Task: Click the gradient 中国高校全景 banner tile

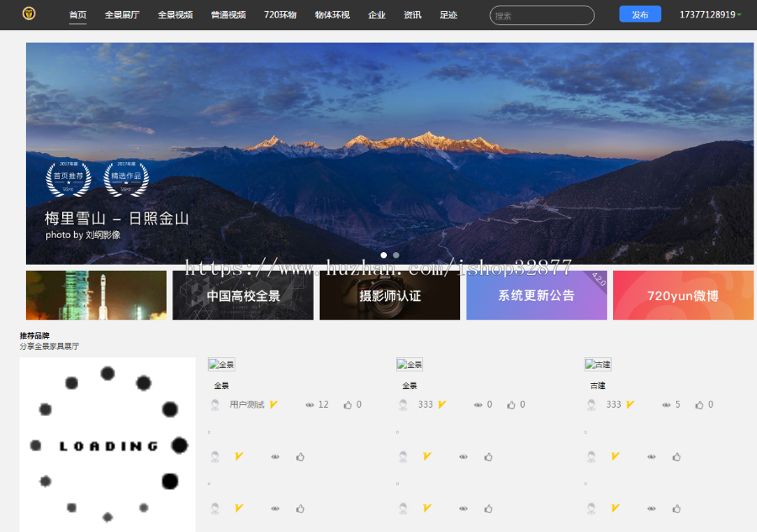Action: click(x=242, y=294)
